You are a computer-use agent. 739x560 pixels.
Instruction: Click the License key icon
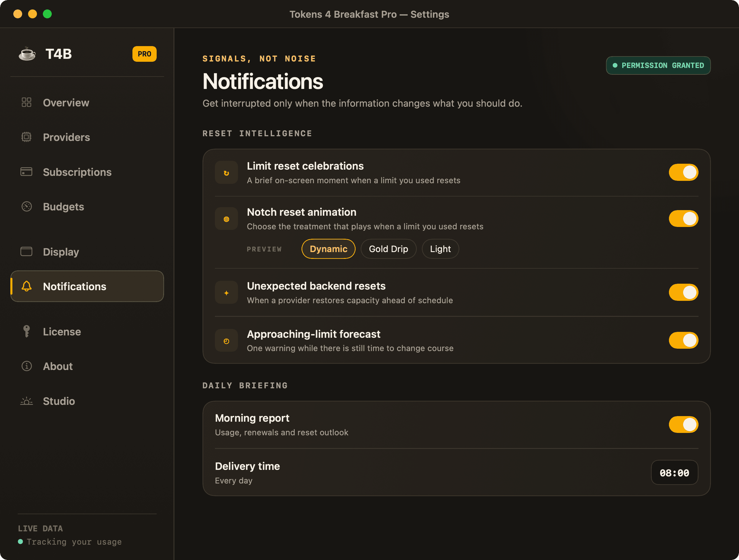[26, 331]
